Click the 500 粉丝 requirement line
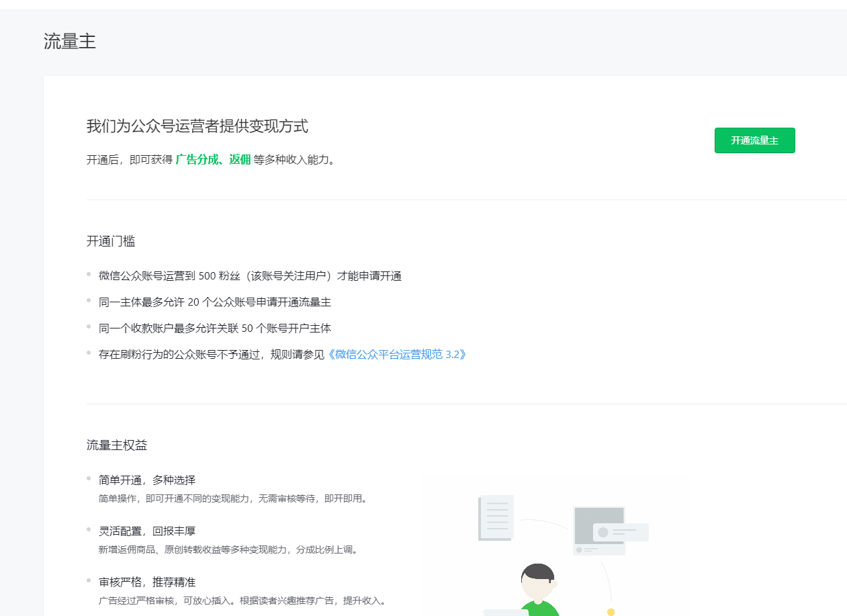The image size is (847, 616). (250, 276)
